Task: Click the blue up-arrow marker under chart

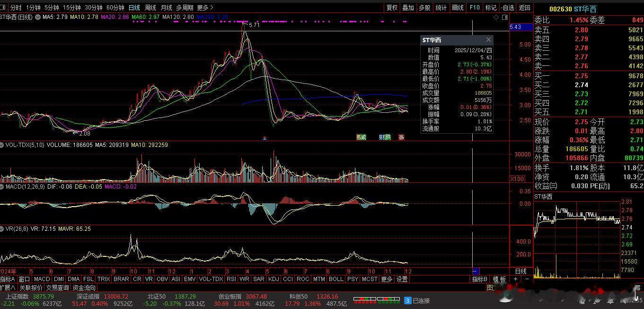Action: (x=265, y=138)
